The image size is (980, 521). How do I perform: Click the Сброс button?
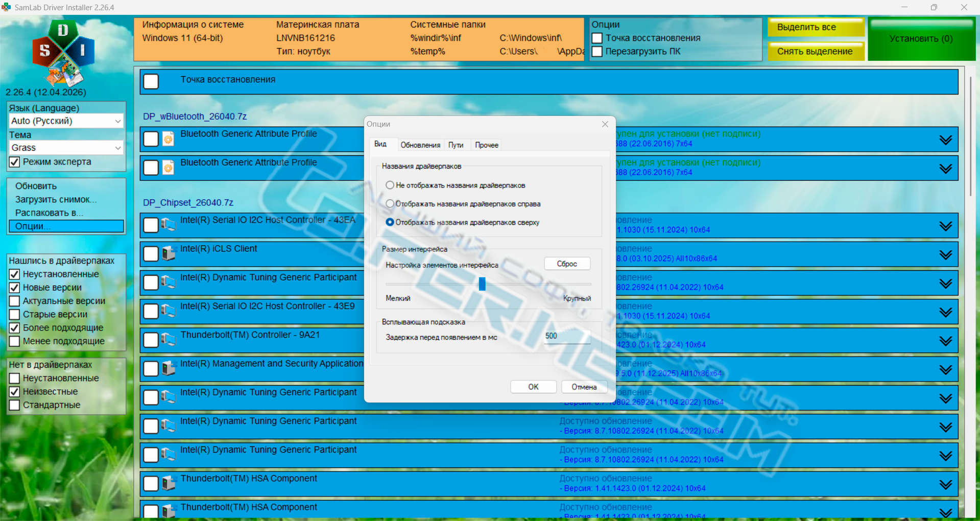(567, 264)
